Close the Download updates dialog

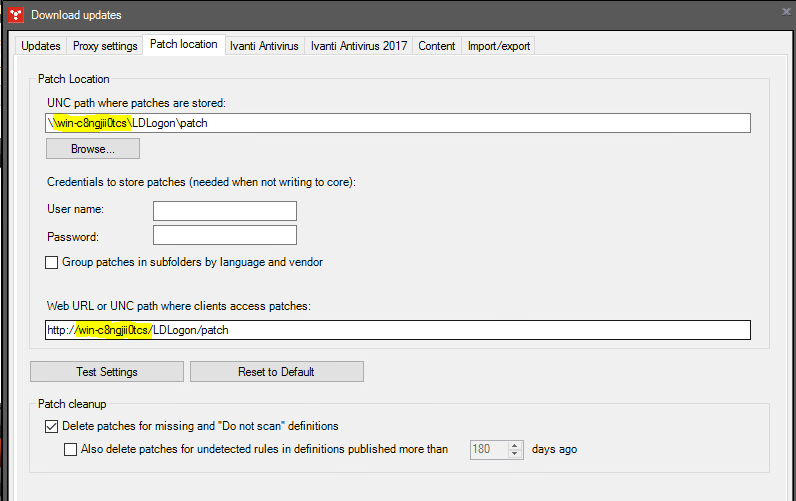785,11
